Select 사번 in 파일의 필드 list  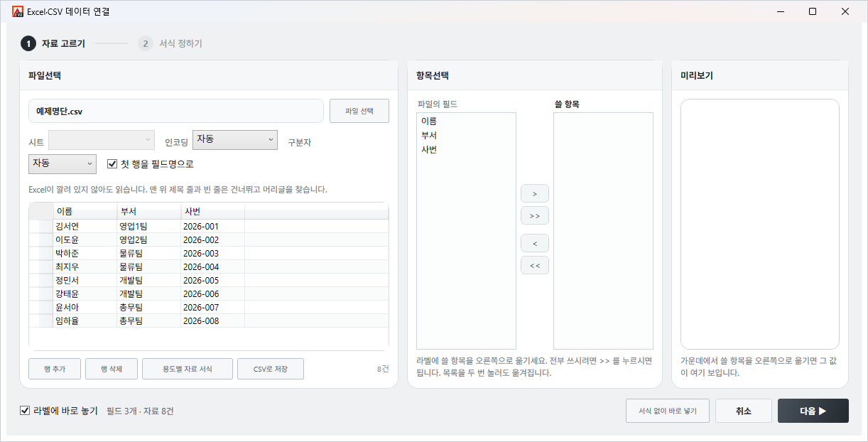tap(466, 149)
